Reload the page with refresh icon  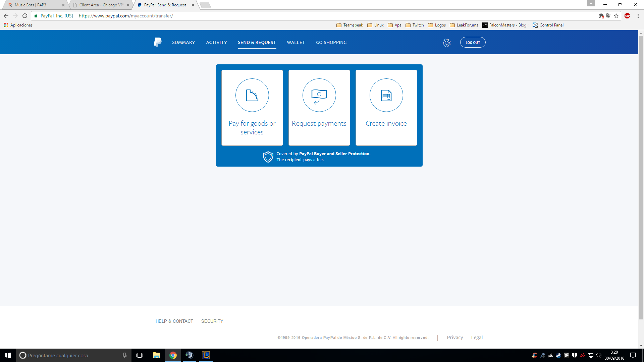25,16
